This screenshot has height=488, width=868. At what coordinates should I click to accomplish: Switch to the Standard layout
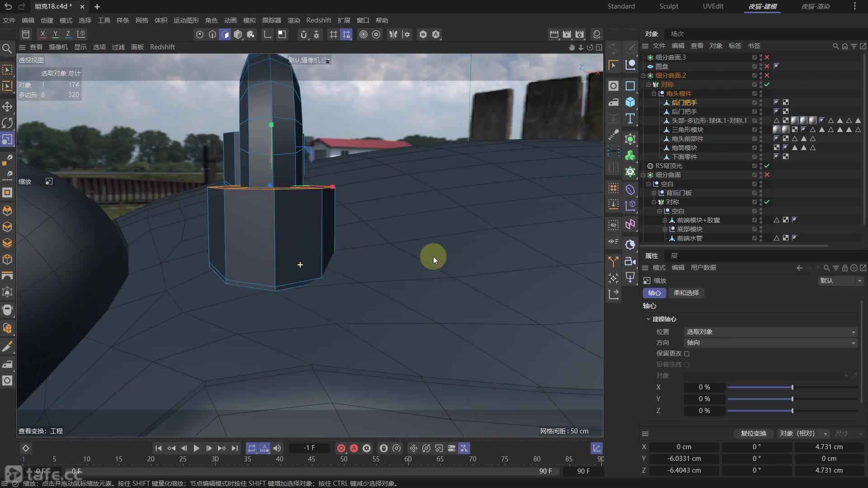coord(621,6)
